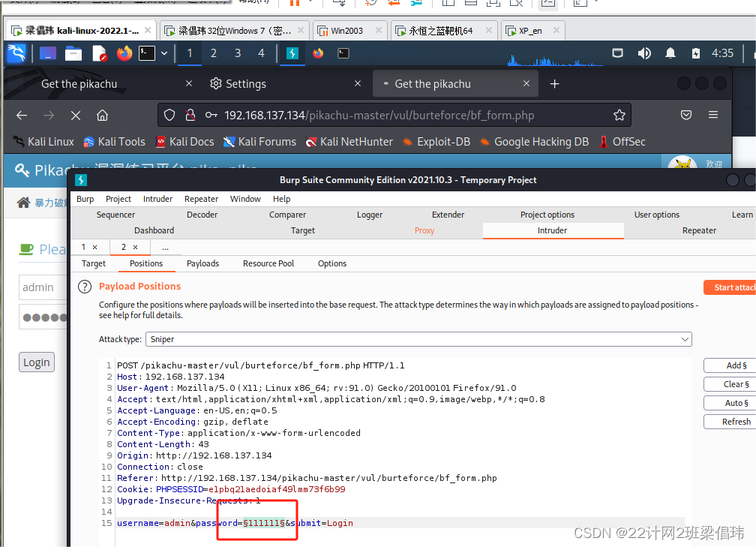This screenshot has height=547, width=756.
Task: Open the Kali Docs bookmark
Action: [x=185, y=142]
